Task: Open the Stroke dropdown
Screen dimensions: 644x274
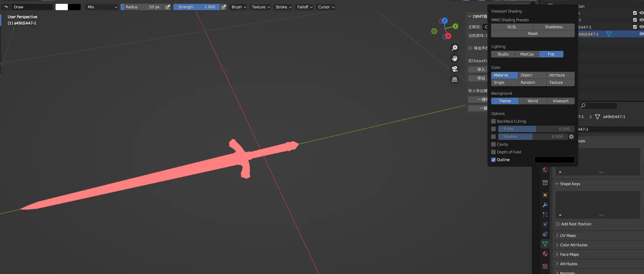Action: (x=283, y=7)
